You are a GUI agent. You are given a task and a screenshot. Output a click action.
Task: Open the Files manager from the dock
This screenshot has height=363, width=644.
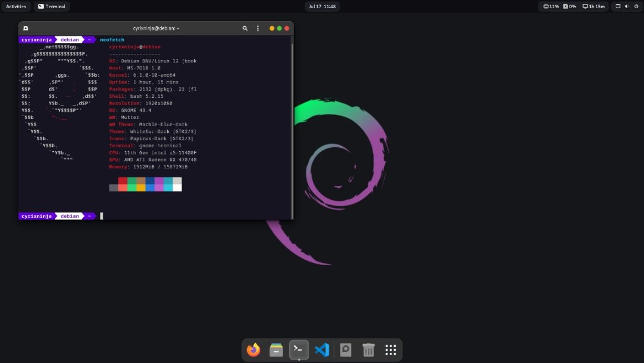tap(276, 350)
